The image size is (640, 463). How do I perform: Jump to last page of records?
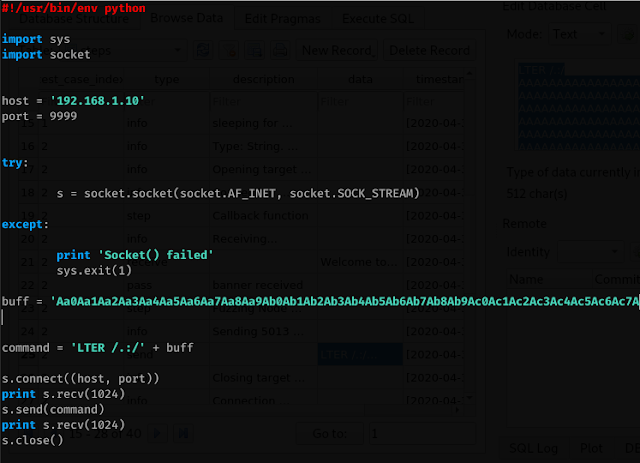click(183, 433)
